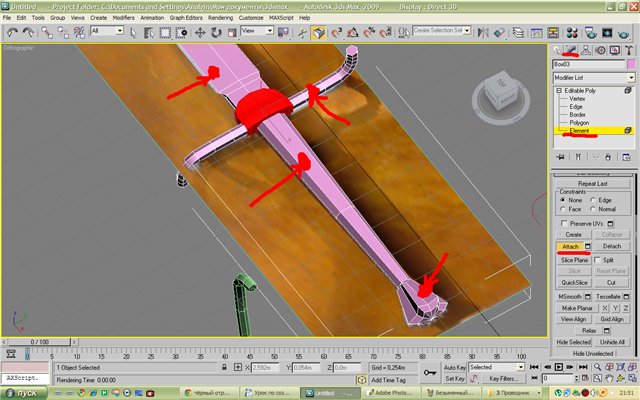The height and width of the screenshot is (400, 640).
Task: Click the Slice Plane button
Action: click(x=574, y=260)
